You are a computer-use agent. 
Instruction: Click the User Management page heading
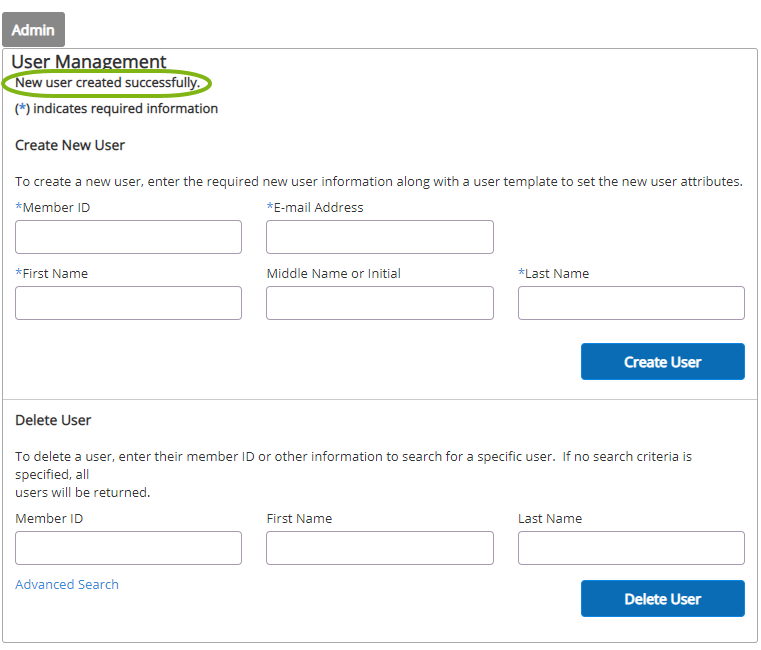click(x=89, y=62)
